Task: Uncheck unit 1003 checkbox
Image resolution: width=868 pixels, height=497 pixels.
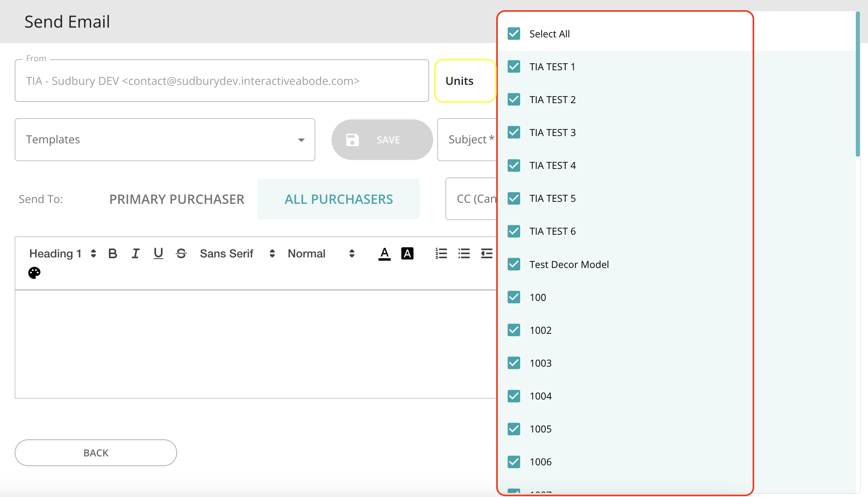Action: [514, 363]
